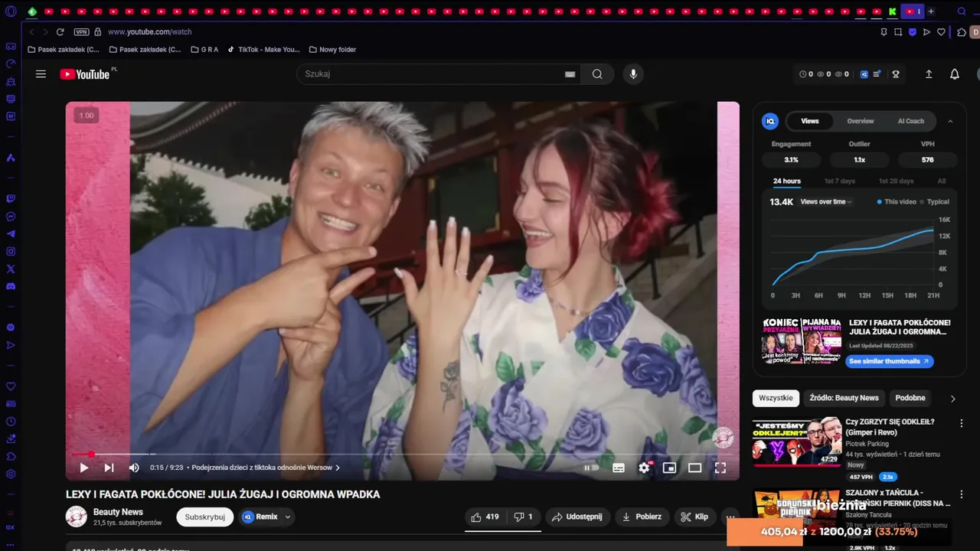Select 'Źródło: Beauty News' chip
Image resolution: width=980 pixels, height=551 pixels.
coord(844,398)
